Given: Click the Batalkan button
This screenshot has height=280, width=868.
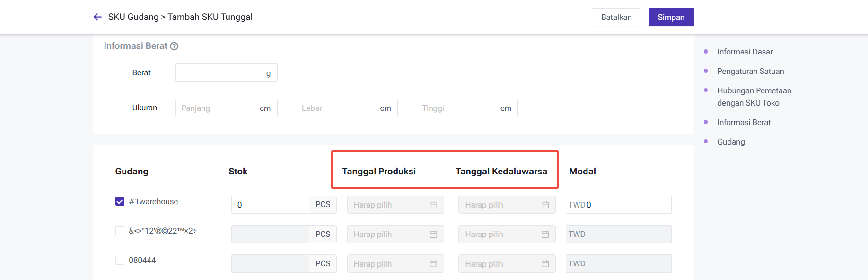Looking at the screenshot, I should click(x=616, y=17).
